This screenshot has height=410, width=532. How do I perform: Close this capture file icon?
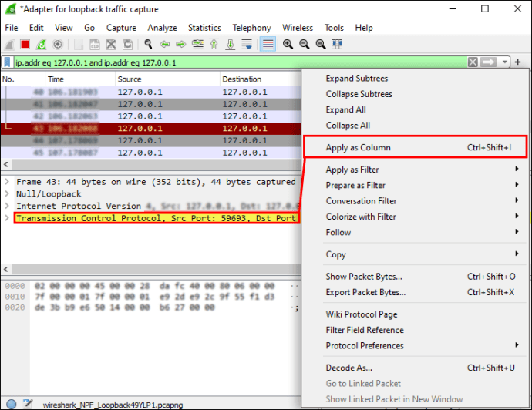111,45
